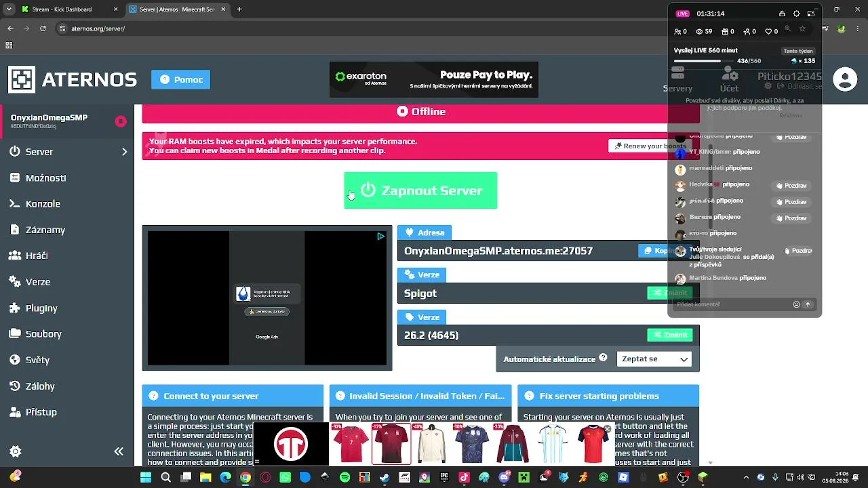Open Windows Start menu
Viewport: 868px width, 488px height.
pyautogui.click(x=145, y=477)
